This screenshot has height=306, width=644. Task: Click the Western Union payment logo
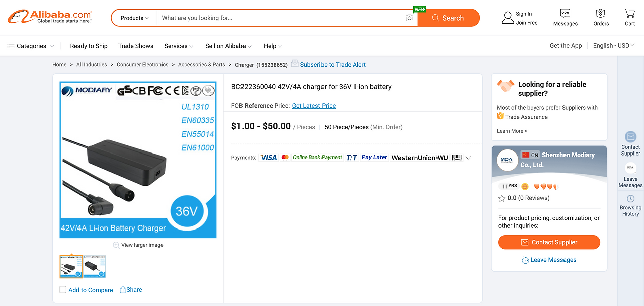(420, 158)
